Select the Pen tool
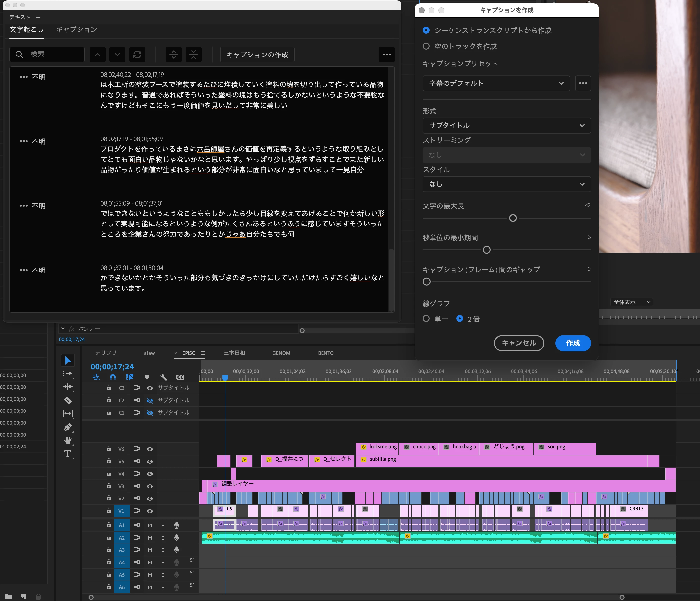700x601 pixels. [68, 427]
